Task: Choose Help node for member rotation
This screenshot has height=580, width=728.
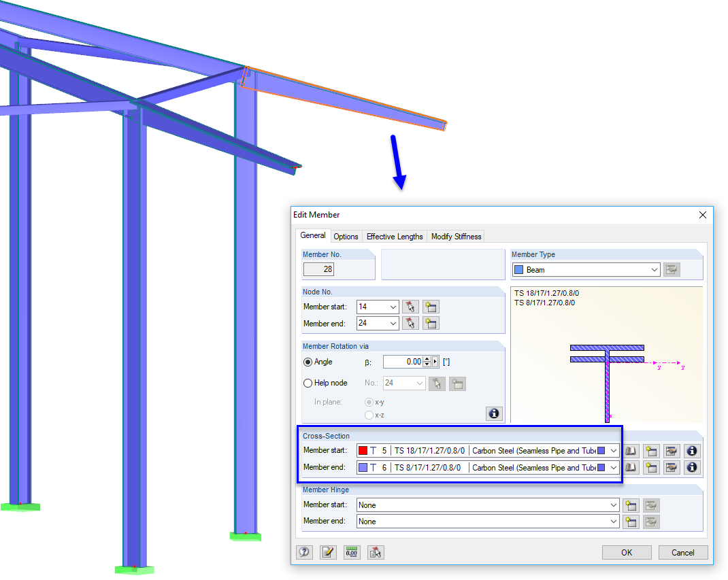Action: pyautogui.click(x=308, y=383)
